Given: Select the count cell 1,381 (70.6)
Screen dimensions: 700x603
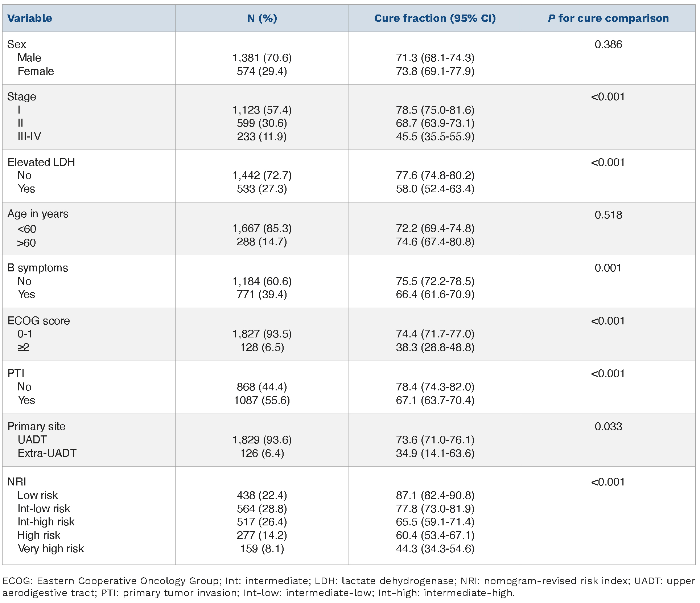Looking at the screenshot, I should 262,58.
